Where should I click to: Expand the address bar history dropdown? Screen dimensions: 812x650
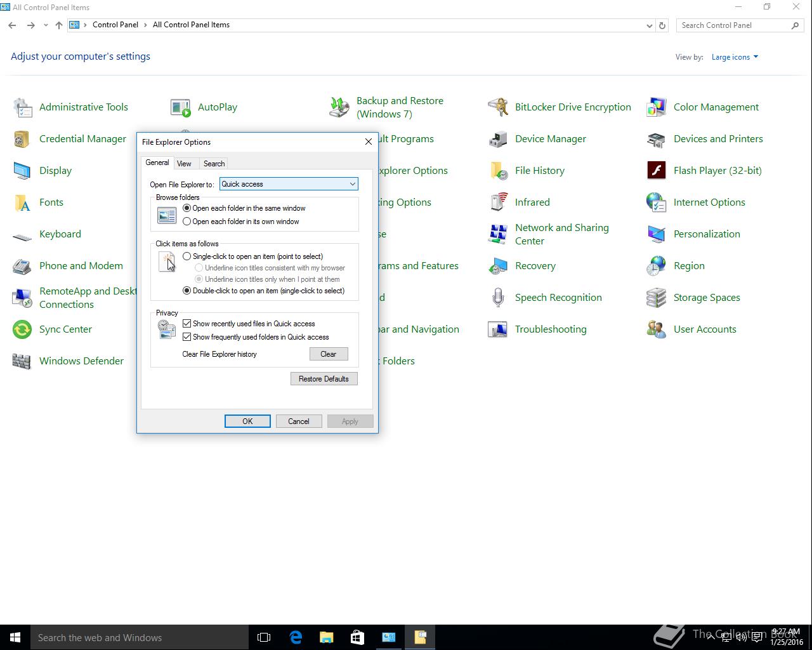tap(649, 25)
